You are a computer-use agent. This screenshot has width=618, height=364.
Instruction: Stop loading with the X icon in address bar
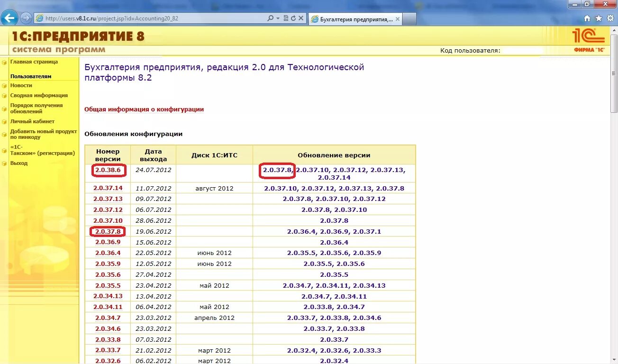click(x=301, y=18)
